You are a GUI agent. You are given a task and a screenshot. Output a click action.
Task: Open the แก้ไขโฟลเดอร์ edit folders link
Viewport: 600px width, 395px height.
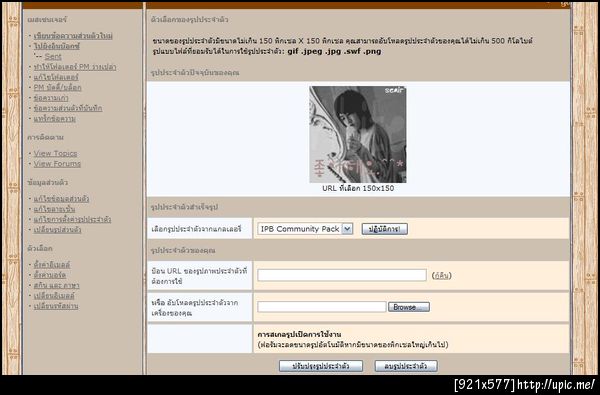pyautogui.click(x=56, y=77)
